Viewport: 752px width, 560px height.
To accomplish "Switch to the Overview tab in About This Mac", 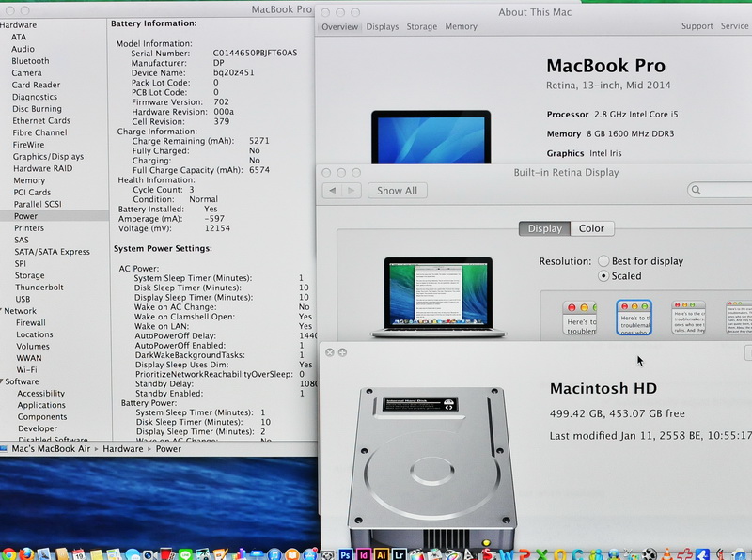I will point(339,27).
